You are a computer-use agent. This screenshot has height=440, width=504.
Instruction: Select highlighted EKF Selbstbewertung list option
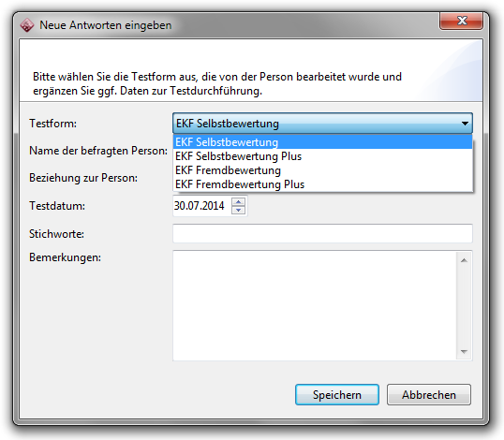click(x=322, y=142)
